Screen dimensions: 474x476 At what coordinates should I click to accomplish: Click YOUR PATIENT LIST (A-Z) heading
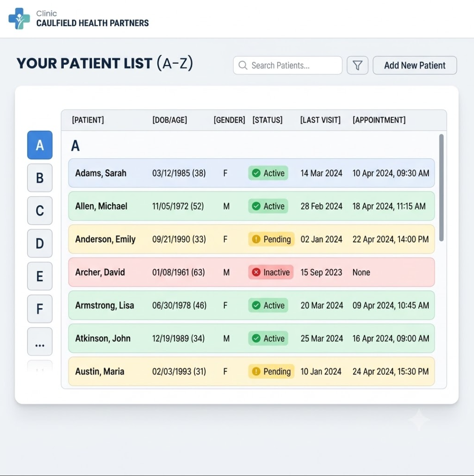pyautogui.click(x=105, y=63)
